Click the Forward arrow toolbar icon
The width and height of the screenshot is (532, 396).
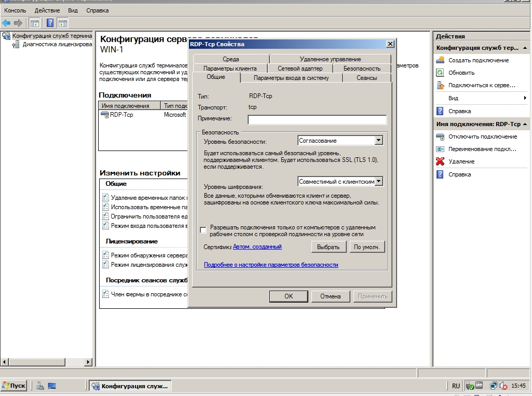point(18,23)
